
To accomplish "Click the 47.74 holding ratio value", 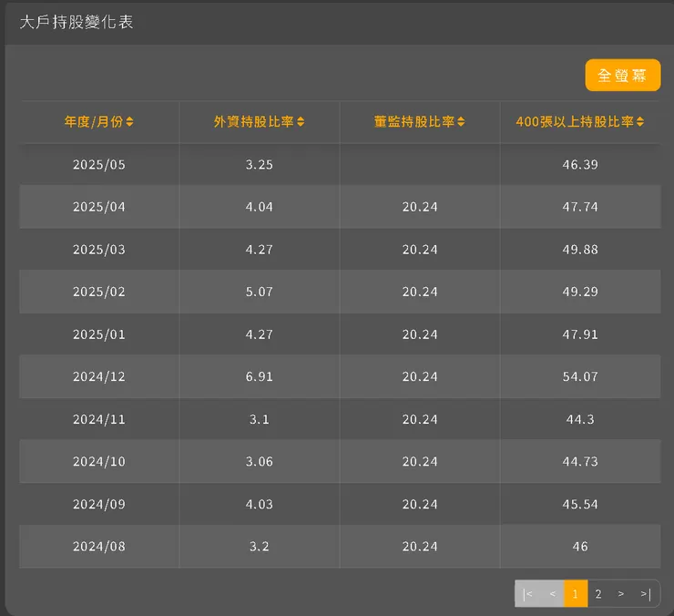I will [x=580, y=207].
